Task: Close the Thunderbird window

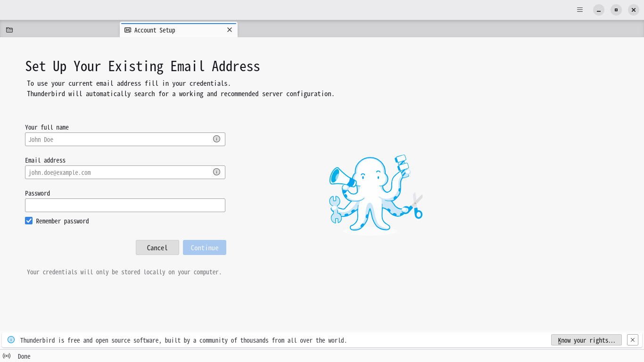Action: (x=634, y=10)
